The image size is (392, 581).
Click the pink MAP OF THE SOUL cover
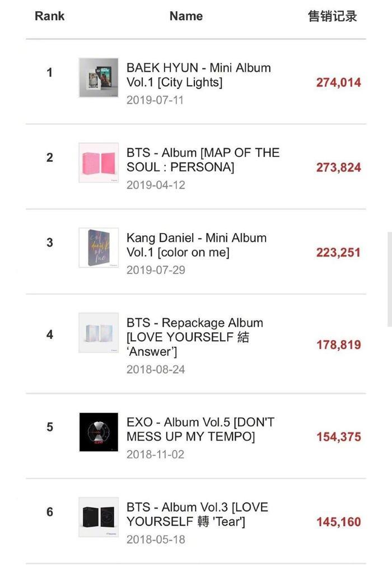(x=99, y=162)
